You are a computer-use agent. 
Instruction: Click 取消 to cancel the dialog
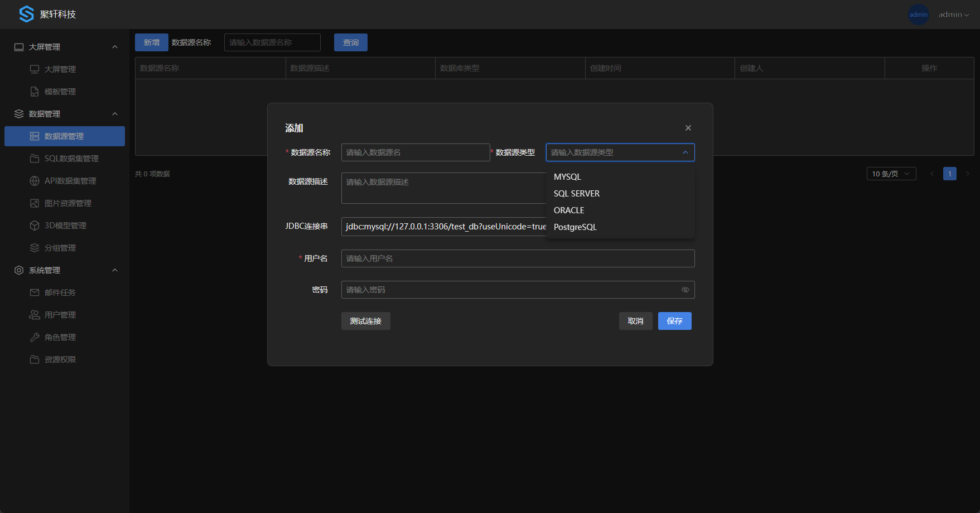pyautogui.click(x=636, y=321)
